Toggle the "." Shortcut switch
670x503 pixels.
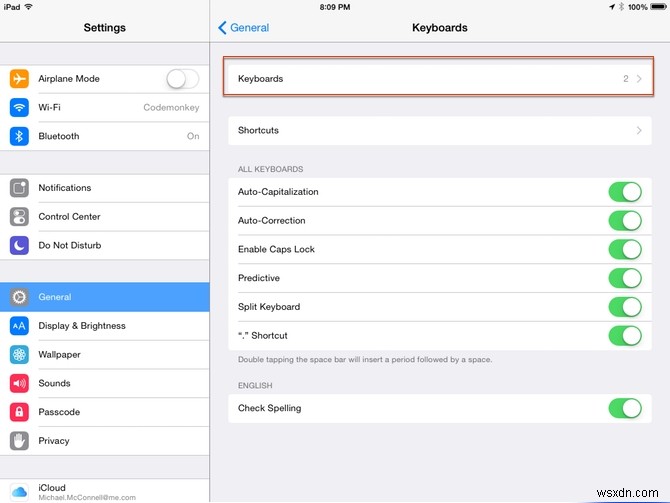tap(625, 335)
